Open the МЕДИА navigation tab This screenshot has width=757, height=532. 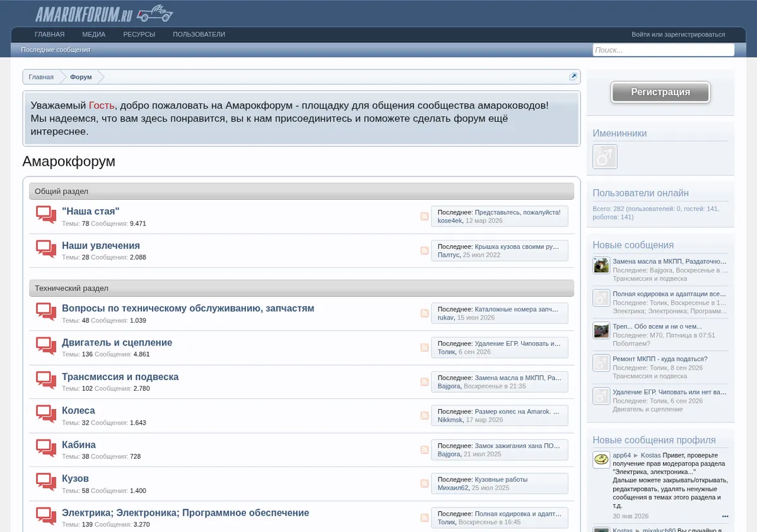[x=93, y=35]
